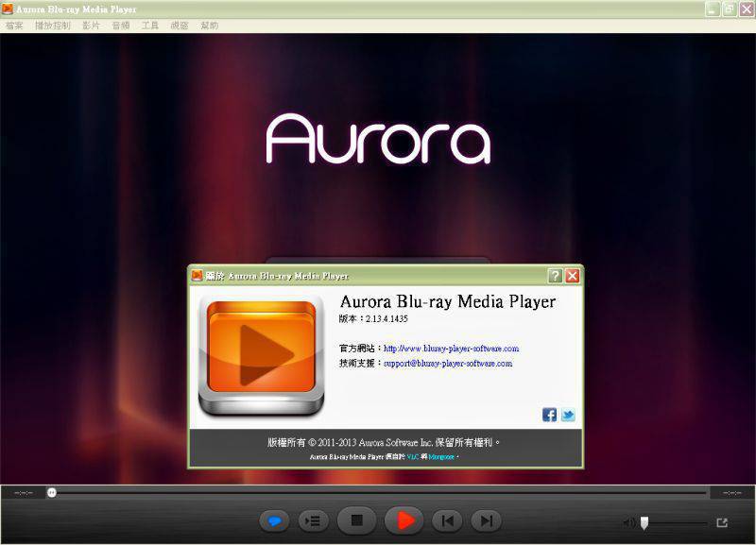Open the 視窗 (Window) menu
The height and width of the screenshot is (545, 756).
[180, 26]
